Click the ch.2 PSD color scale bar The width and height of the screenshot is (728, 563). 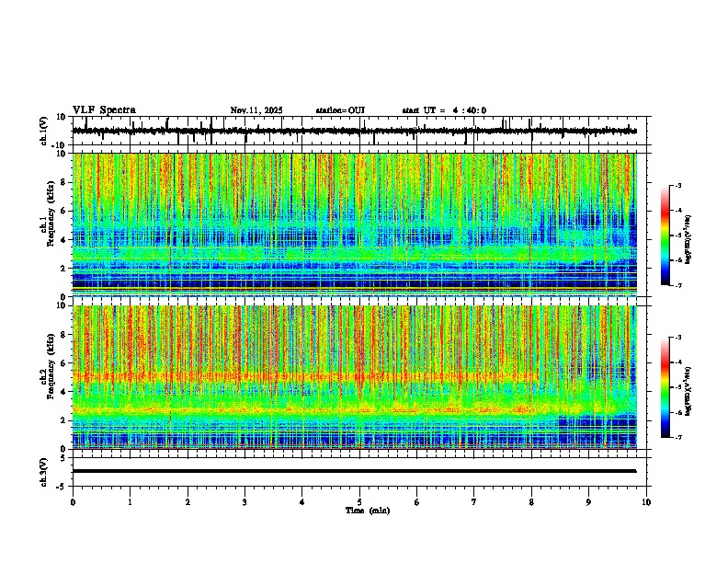665,387
